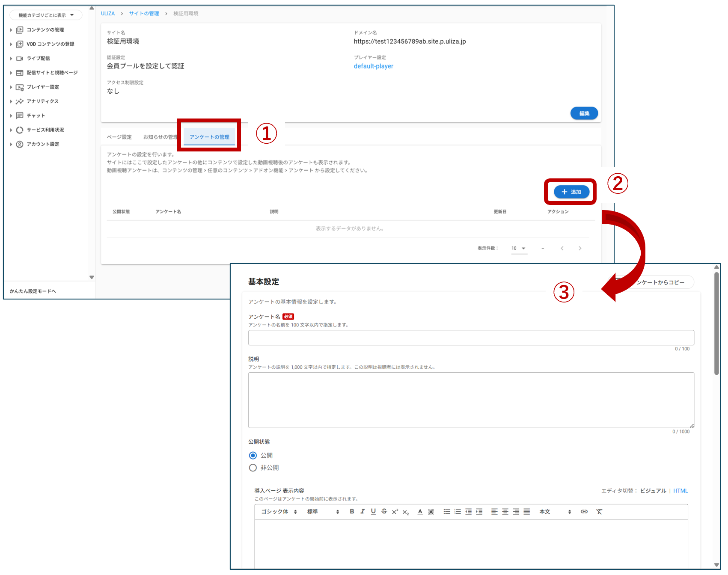Toggle bold formatting in the editor toolbar
Screen dimensions: 728x575
pyautogui.click(x=352, y=511)
